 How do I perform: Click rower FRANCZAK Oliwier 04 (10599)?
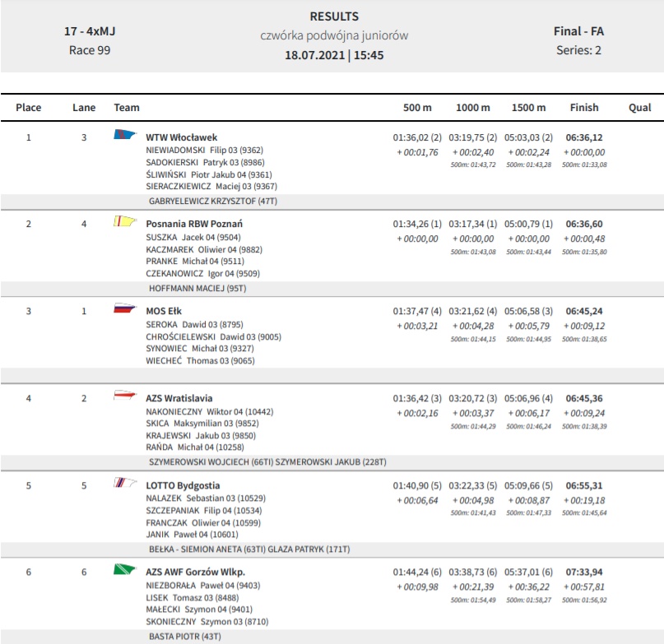203,523
